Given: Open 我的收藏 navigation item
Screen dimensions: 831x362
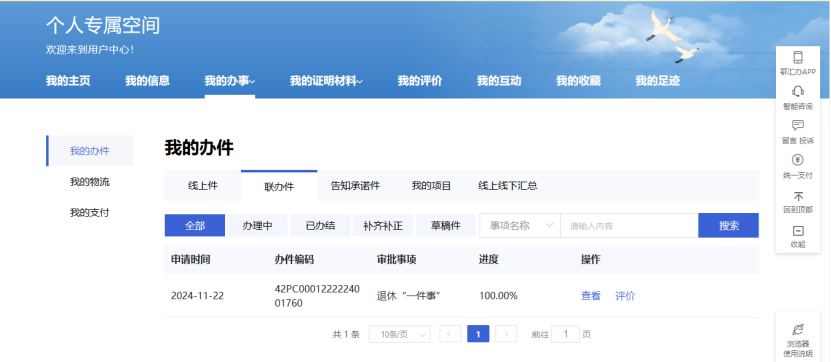Looking at the screenshot, I should (x=578, y=81).
